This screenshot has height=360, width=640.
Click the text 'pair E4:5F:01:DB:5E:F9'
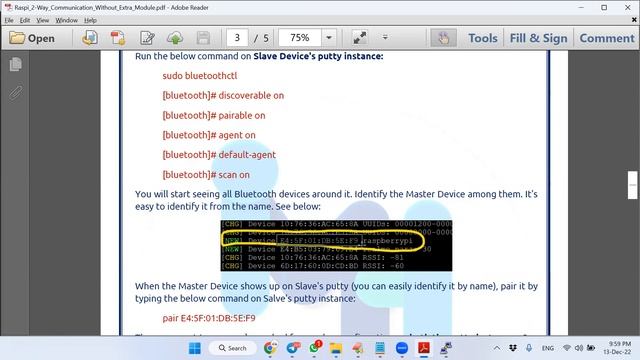[209, 318]
